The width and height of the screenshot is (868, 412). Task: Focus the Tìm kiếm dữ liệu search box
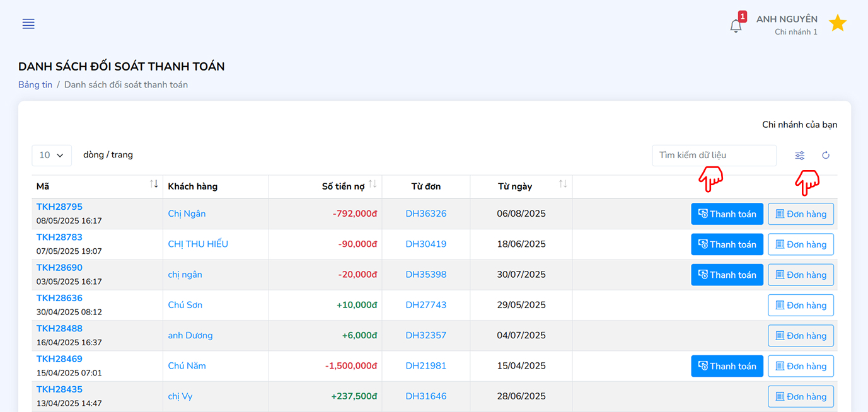(714, 155)
